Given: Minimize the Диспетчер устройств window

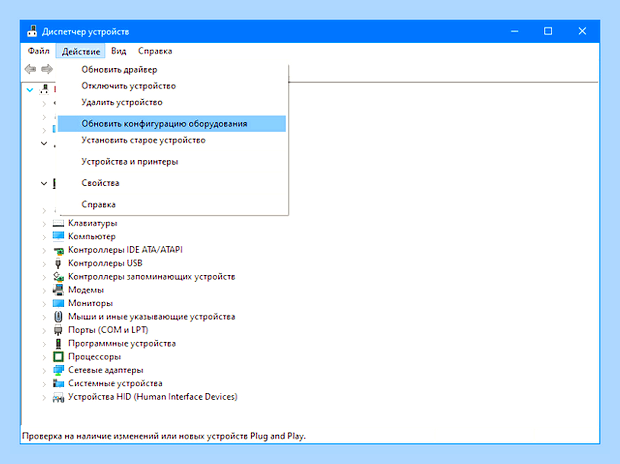Looking at the screenshot, I should pos(514,31).
